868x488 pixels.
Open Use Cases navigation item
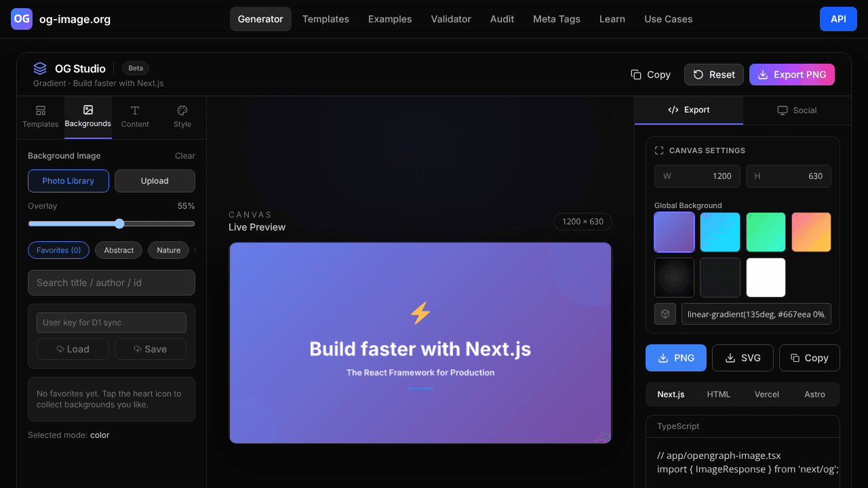pos(669,19)
